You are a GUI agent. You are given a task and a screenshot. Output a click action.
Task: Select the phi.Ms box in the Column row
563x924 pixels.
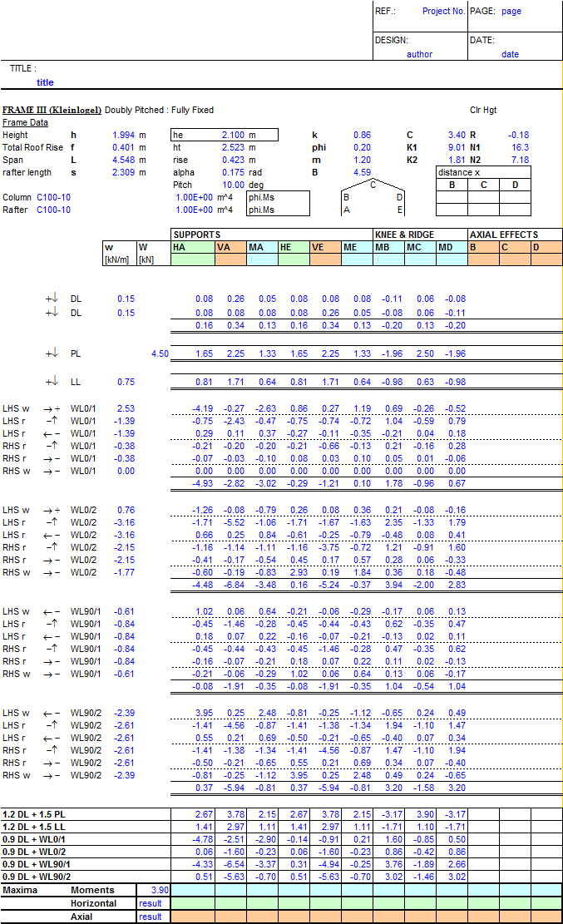261,197
